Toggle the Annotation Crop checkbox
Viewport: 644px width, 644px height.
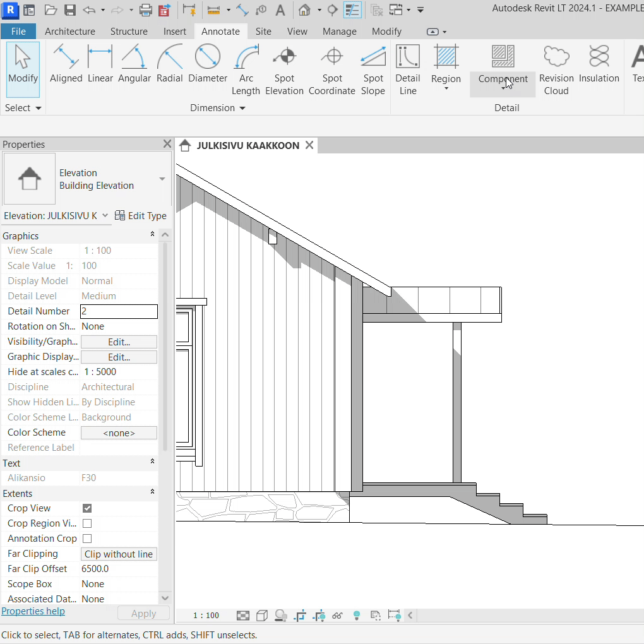click(x=87, y=539)
